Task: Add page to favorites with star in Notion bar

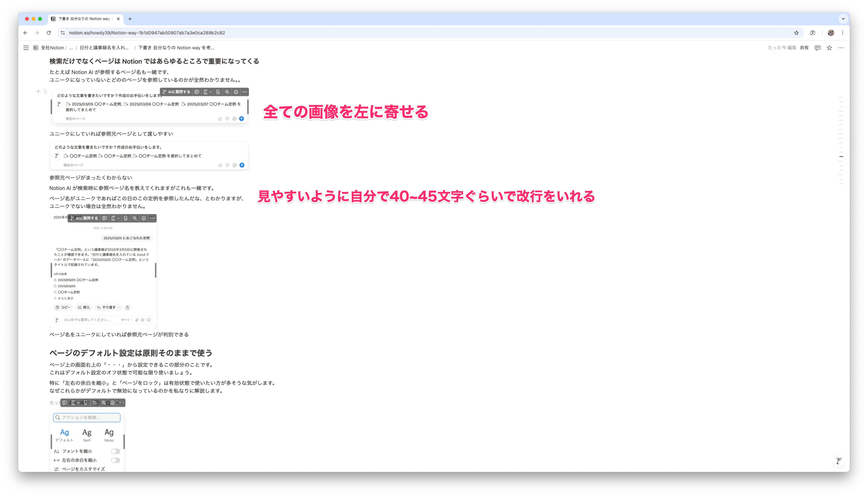Action: [x=829, y=48]
